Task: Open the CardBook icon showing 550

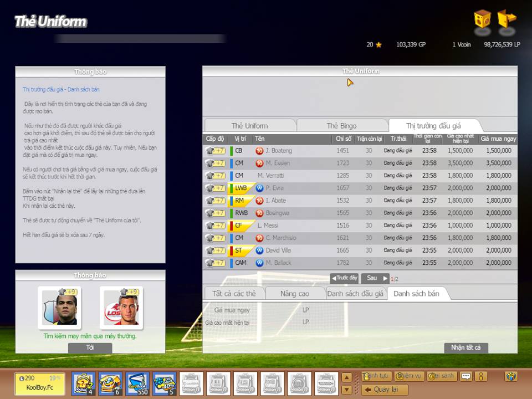Action: pos(136,383)
